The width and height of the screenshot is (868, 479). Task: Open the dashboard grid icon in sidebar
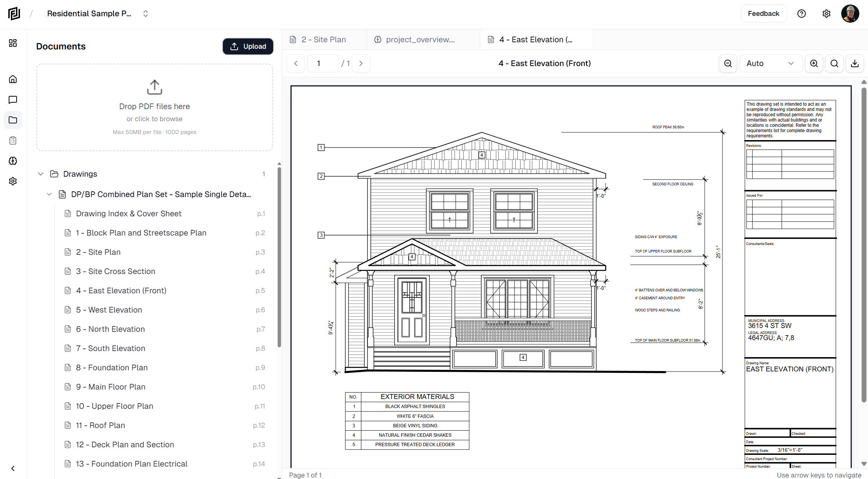click(13, 43)
